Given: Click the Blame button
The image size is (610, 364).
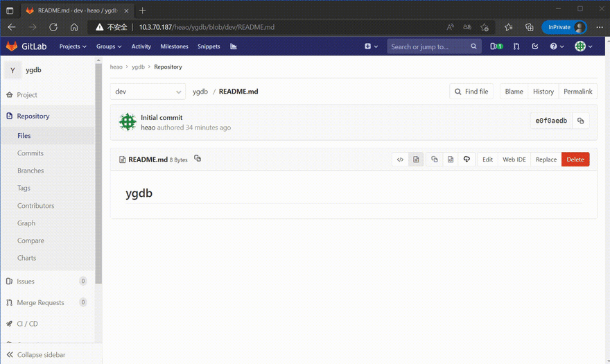Looking at the screenshot, I should click(514, 92).
